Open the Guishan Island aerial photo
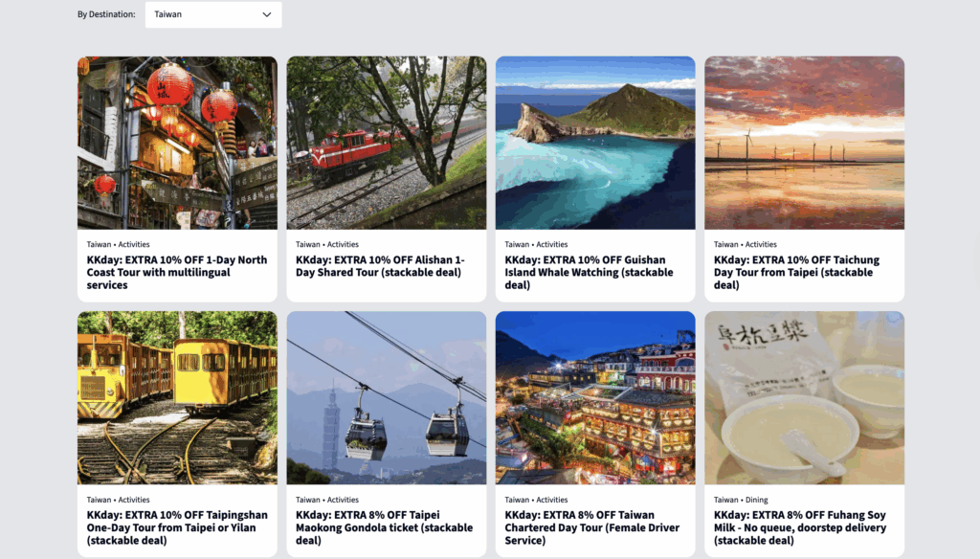Image resolution: width=980 pixels, height=559 pixels. (x=595, y=144)
